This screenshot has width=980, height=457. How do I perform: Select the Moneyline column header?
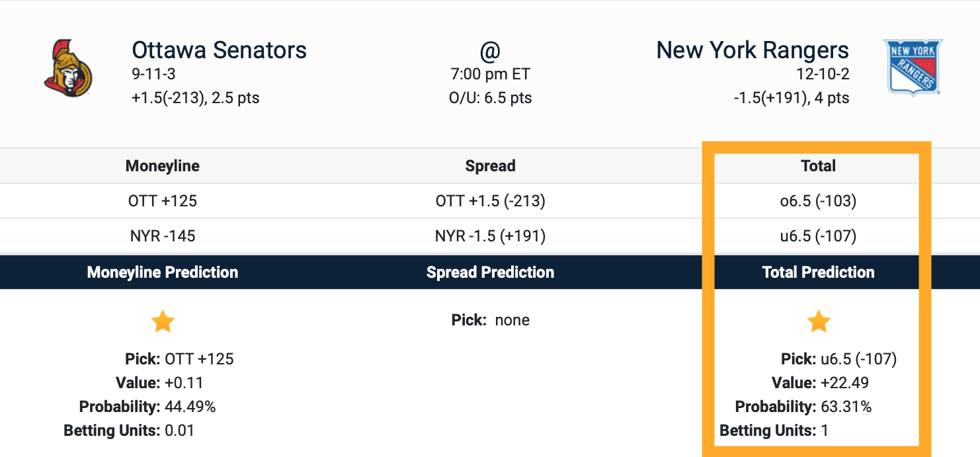[163, 166]
